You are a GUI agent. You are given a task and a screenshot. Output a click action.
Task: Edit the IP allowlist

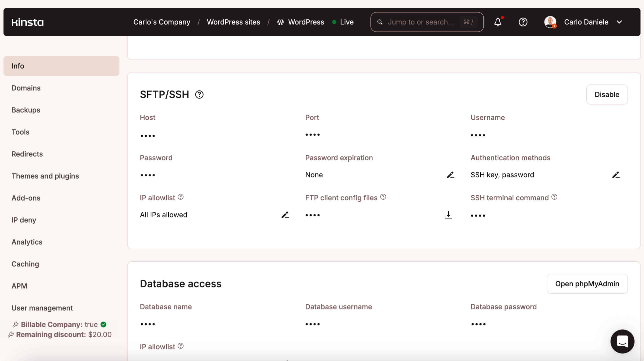pyautogui.click(x=285, y=215)
